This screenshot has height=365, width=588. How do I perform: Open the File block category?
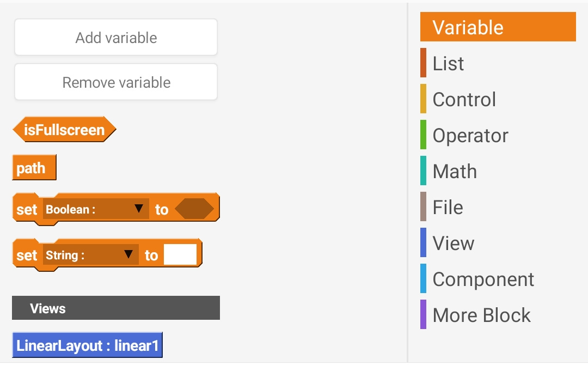pos(448,207)
